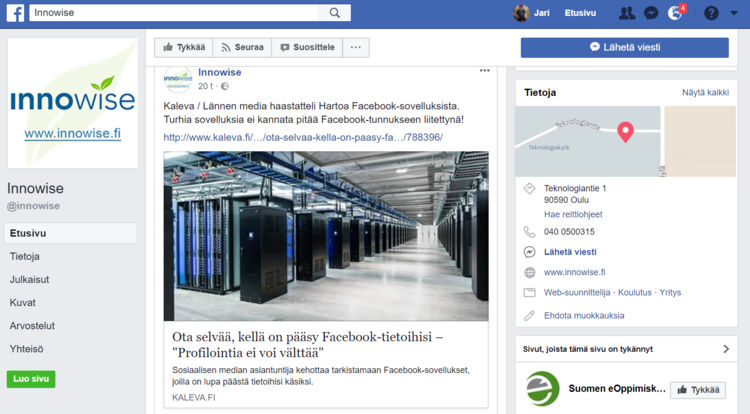The height and width of the screenshot is (414, 750).
Task: Open the help question mark icon
Action: click(x=711, y=13)
